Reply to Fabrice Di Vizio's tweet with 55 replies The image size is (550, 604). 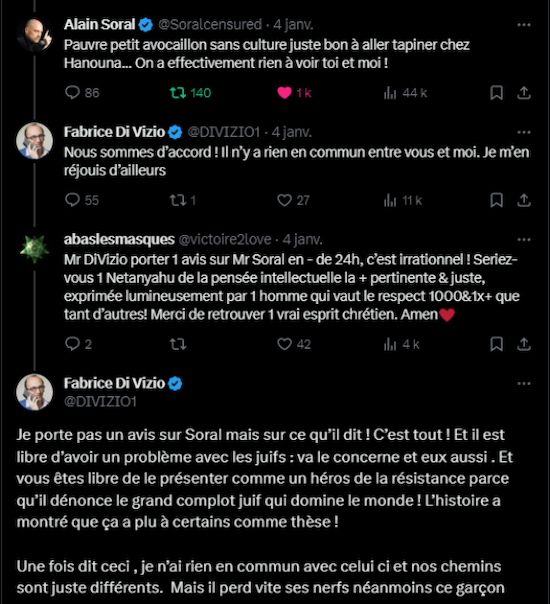click(82, 200)
